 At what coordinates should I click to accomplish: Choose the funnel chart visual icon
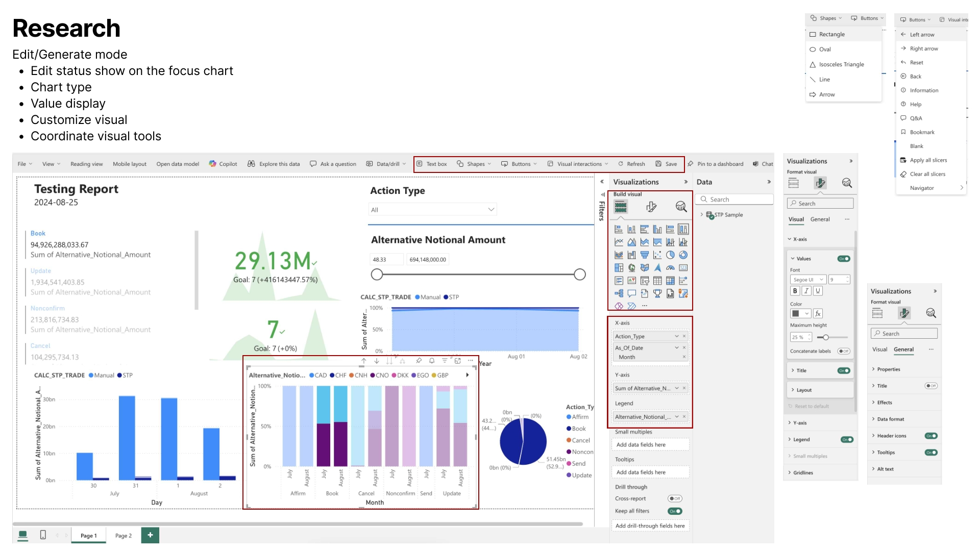tap(645, 255)
